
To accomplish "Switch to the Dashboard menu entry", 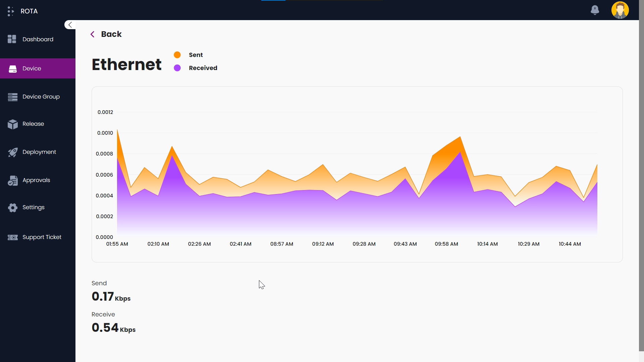I will (38, 39).
